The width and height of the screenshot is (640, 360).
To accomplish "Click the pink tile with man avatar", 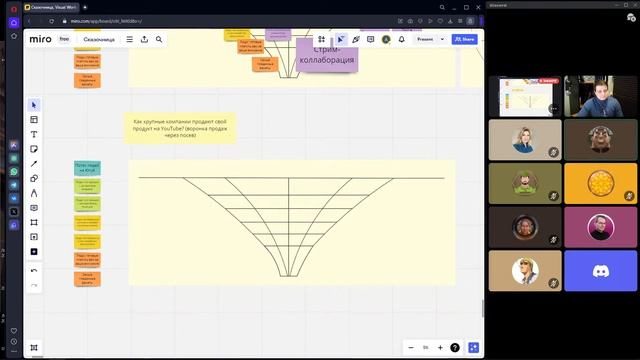I will (x=600, y=227).
